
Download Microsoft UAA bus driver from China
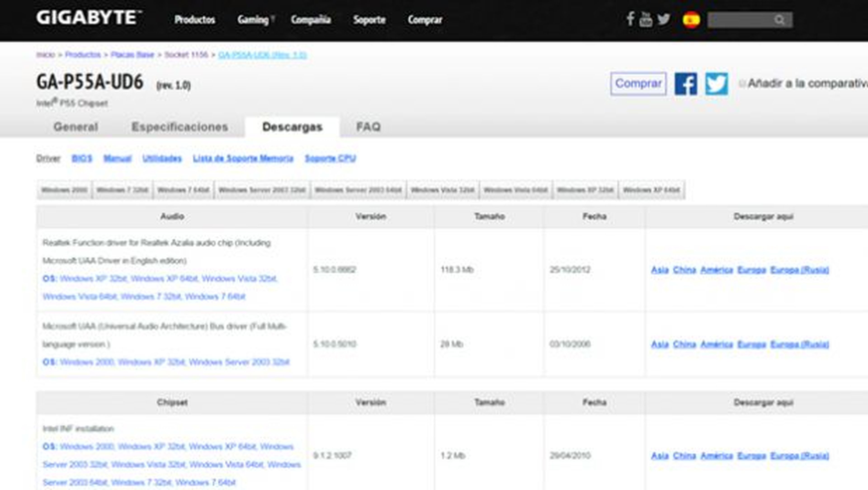(684, 344)
